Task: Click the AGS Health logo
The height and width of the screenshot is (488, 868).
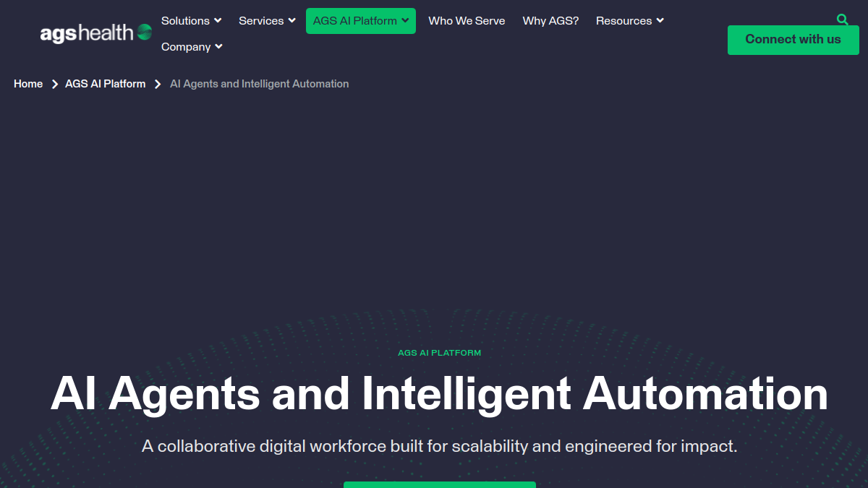Action: tap(95, 33)
